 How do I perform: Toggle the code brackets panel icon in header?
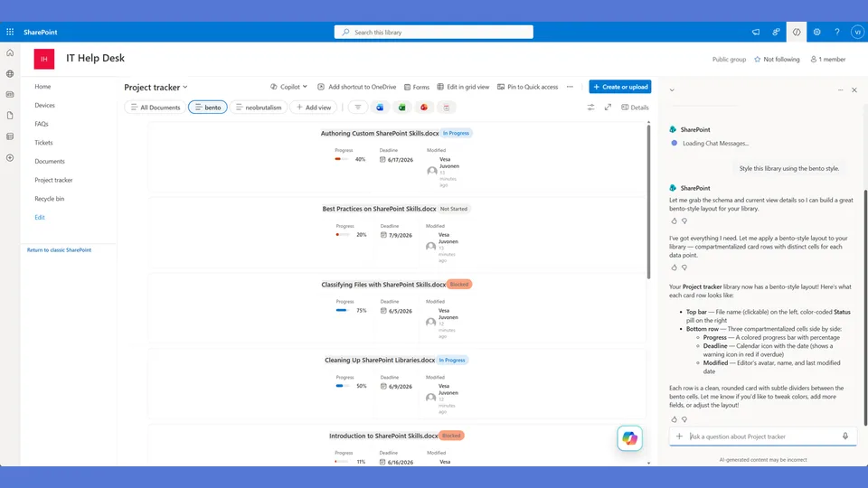pyautogui.click(x=796, y=33)
